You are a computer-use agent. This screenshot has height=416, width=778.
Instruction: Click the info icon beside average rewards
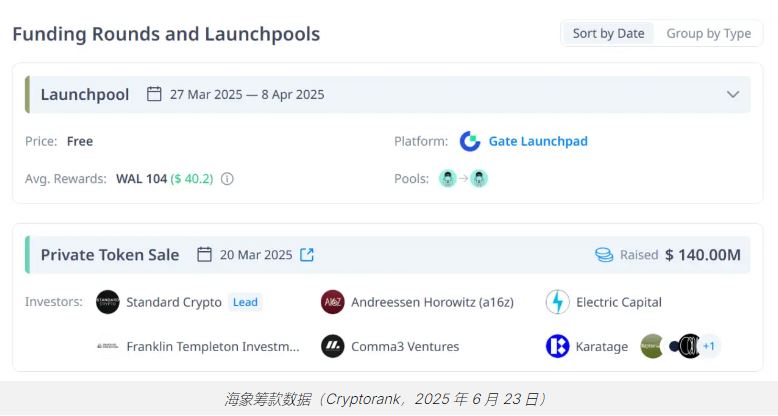(227, 179)
